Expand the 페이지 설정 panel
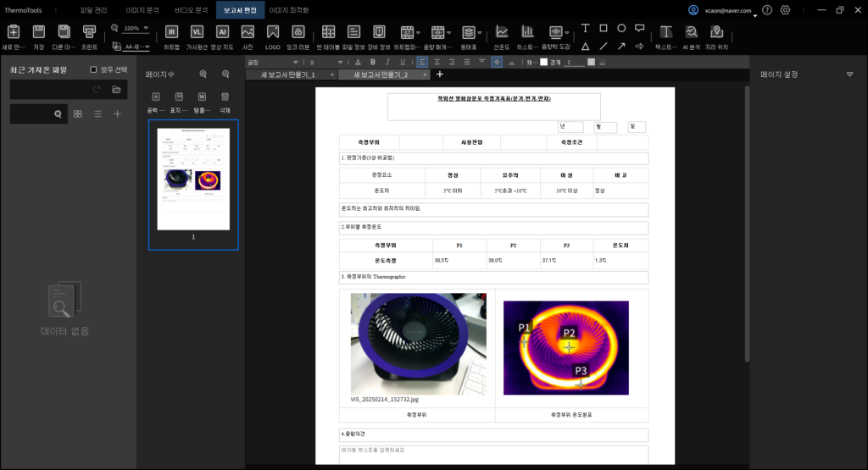 pos(849,75)
